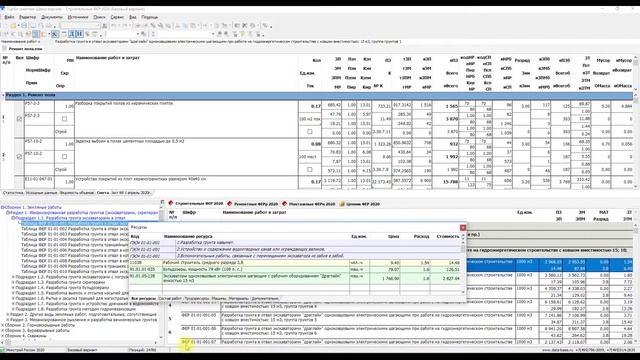Image resolution: width=640 pixels, height=360 pixels.
Task: Expand Раздел 2 другие виды земляных работ
Action: [x=8, y=314]
